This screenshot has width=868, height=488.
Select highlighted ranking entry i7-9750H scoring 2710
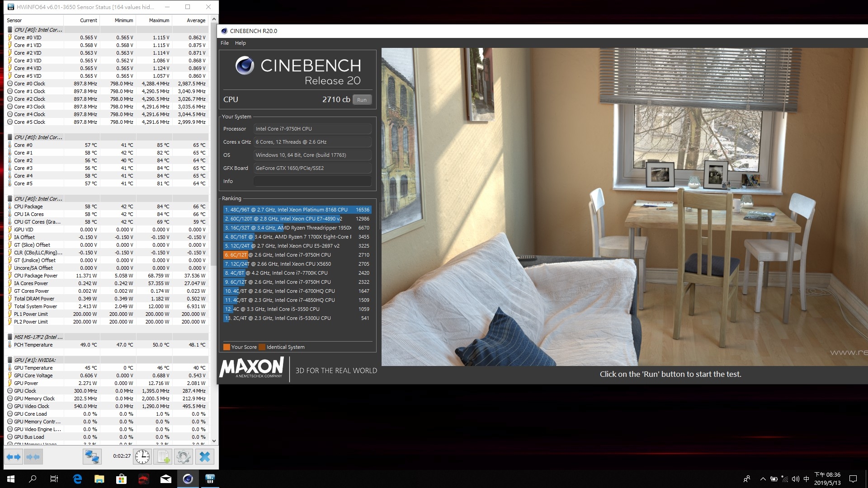[297, 255]
